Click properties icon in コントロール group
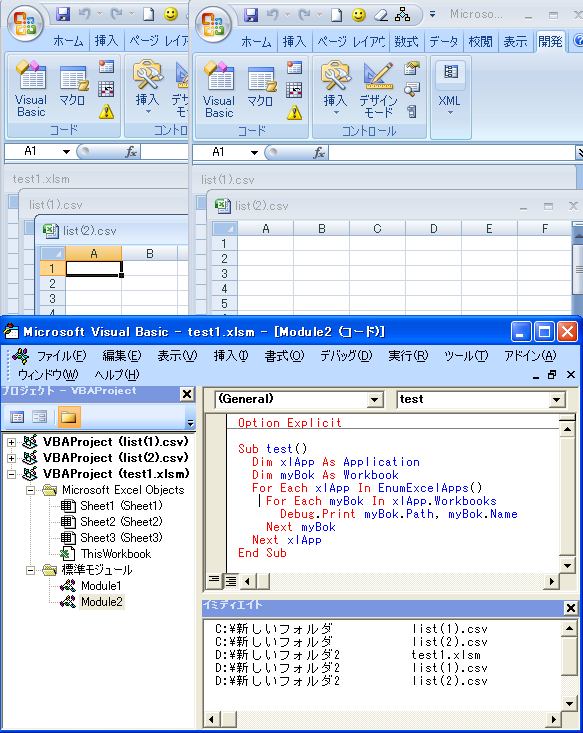Image resolution: width=583 pixels, height=733 pixels. (x=412, y=68)
